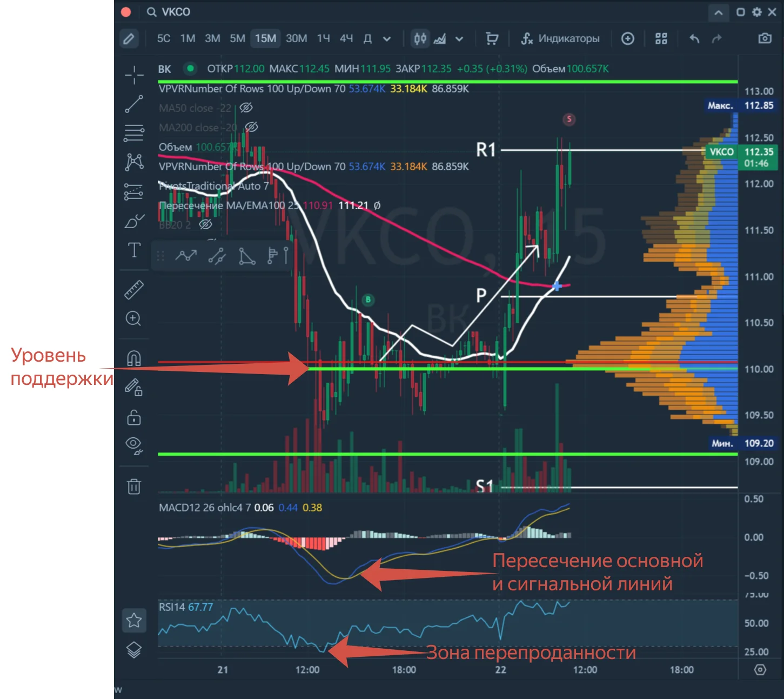Image resolution: width=784 pixels, height=699 pixels.
Task: Select the area chart type icon
Action: point(440,38)
